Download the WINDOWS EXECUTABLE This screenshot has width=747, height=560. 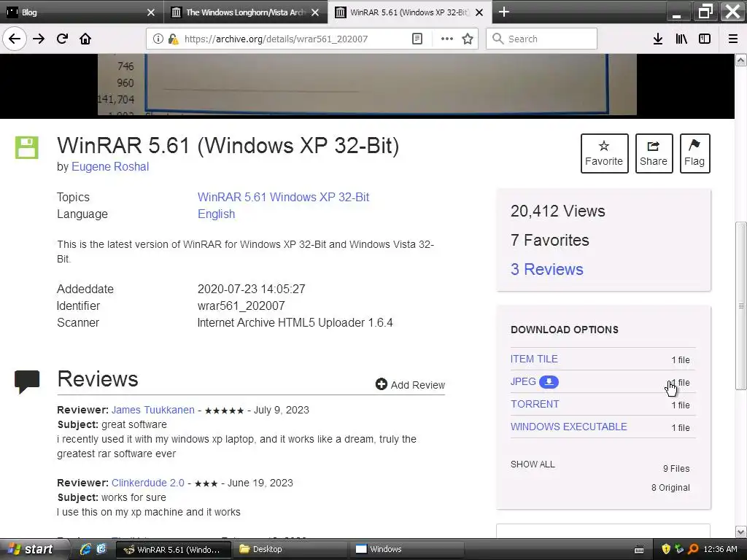tap(569, 427)
